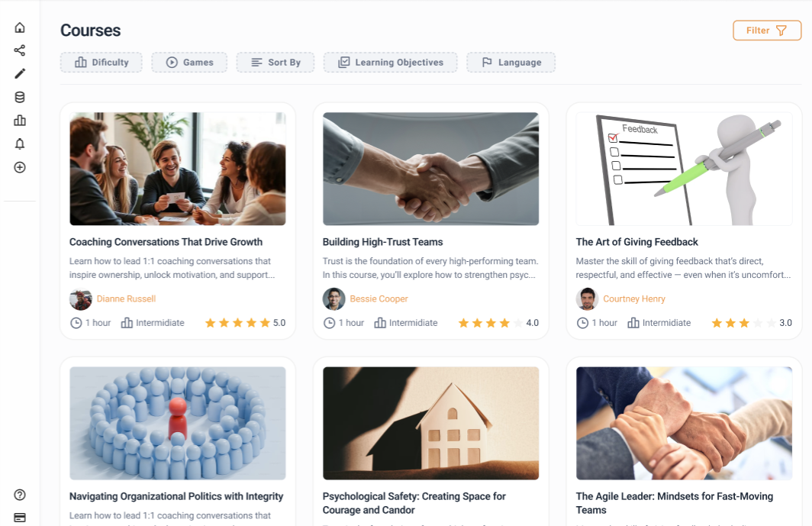Click the plus circle add icon
Screen dimensions: 812x526
click(x=20, y=167)
